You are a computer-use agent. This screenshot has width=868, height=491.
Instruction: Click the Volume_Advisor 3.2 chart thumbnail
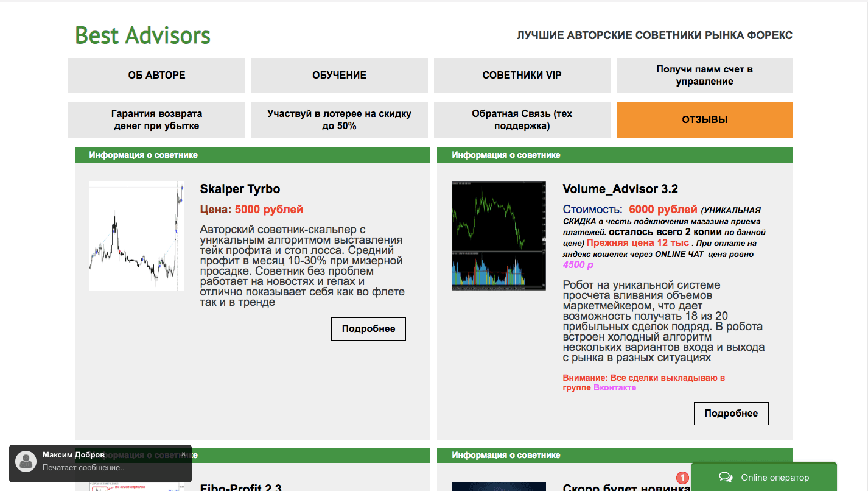(499, 236)
